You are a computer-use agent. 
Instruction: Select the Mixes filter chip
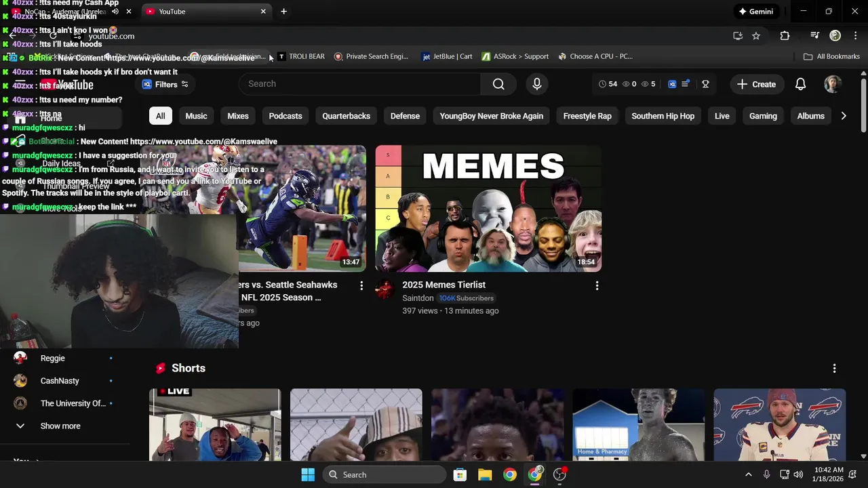point(238,116)
